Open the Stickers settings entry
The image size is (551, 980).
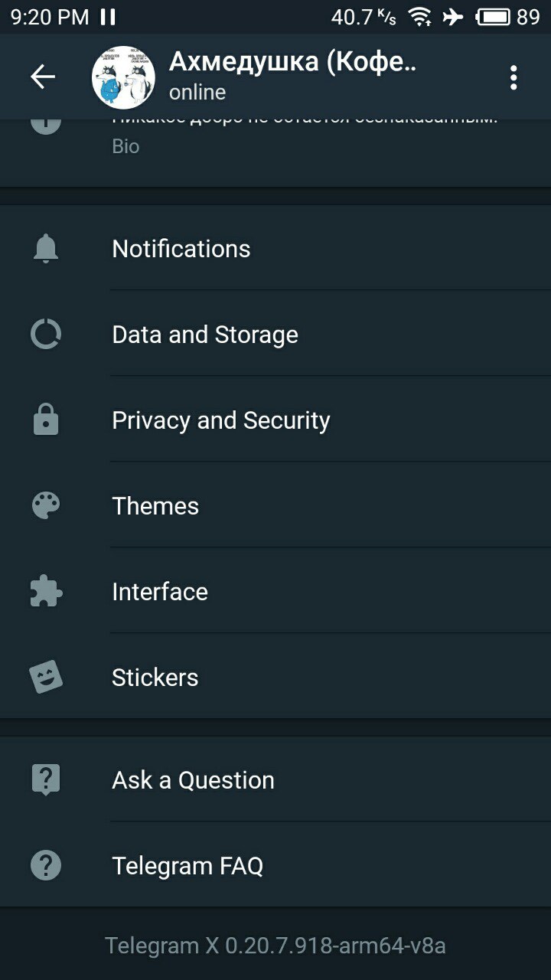point(155,678)
